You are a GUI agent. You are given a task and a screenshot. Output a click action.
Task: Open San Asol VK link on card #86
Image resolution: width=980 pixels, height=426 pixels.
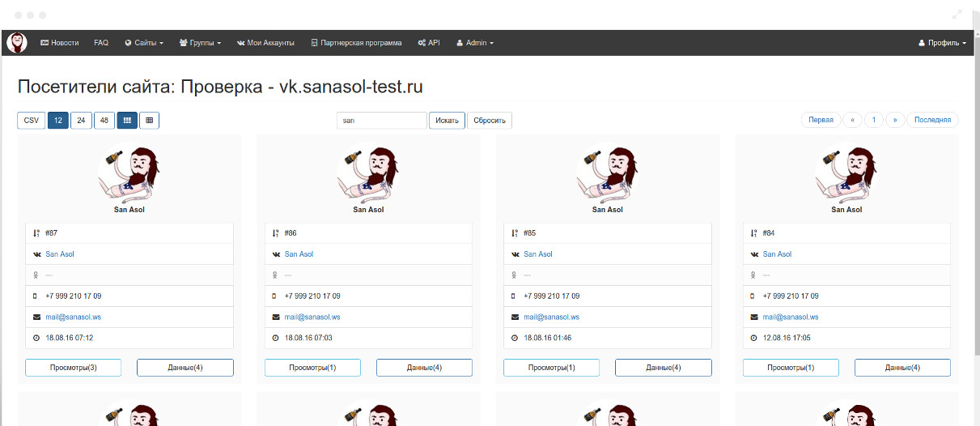coord(299,254)
